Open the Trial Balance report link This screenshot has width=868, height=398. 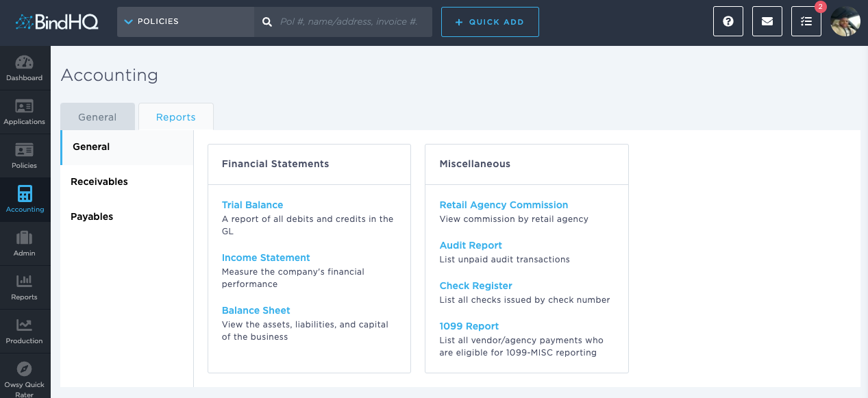(252, 205)
